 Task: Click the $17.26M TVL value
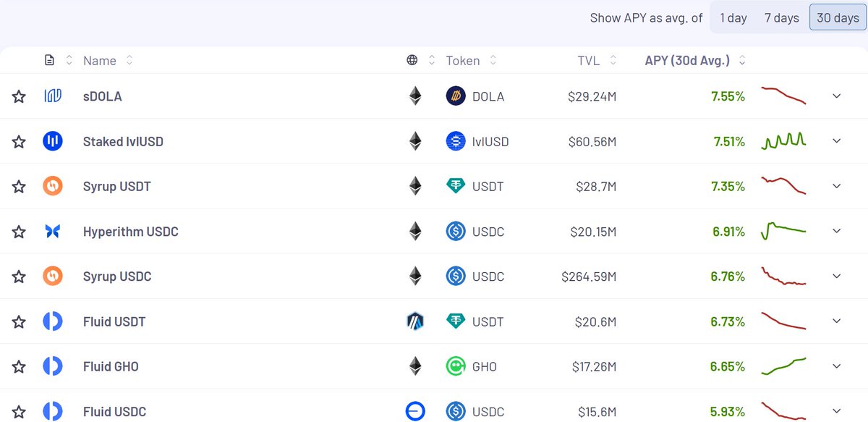594,366
